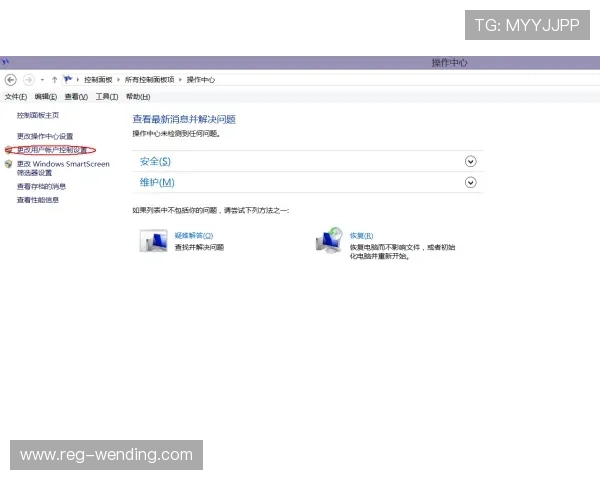Open 更改操作中心设置 link
The width and height of the screenshot is (600, 480).
tap(45, 136)
